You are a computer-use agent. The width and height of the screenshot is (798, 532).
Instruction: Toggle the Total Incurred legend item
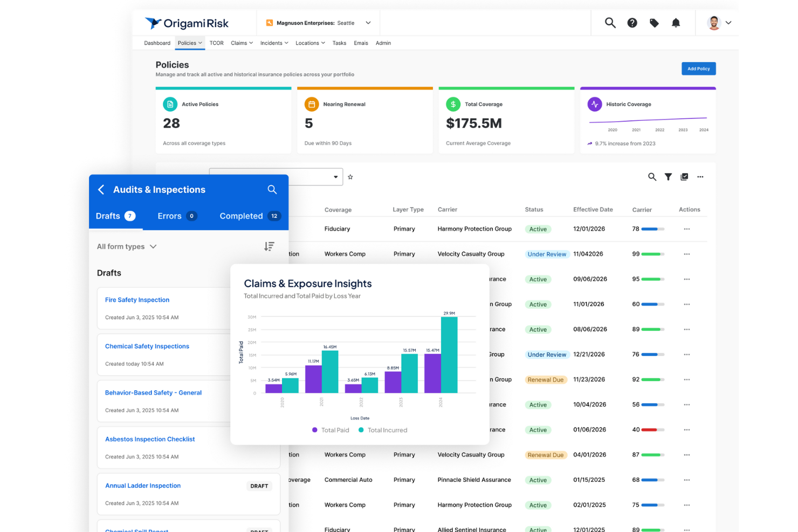pyautogui.click(x=383, y=430)
